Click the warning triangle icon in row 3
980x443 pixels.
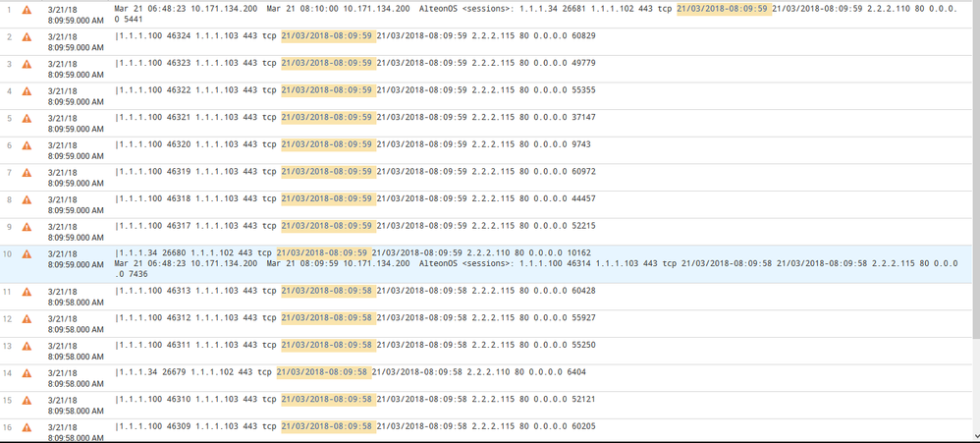click(x=27, y=64)
